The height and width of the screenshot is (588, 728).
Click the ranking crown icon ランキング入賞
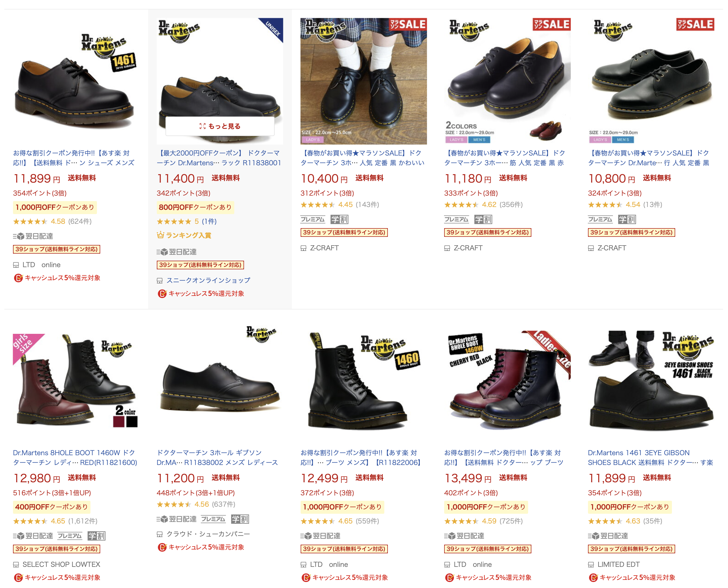pos(160,235)
